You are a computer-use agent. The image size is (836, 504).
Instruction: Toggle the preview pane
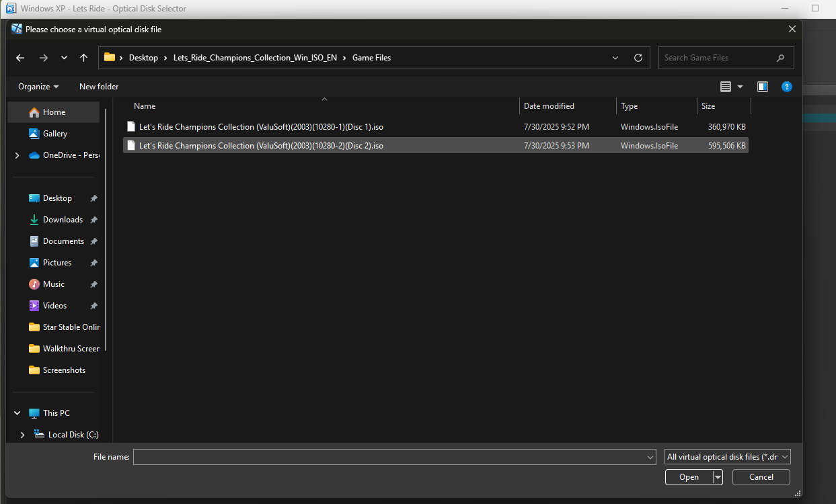tap(763, 87)
